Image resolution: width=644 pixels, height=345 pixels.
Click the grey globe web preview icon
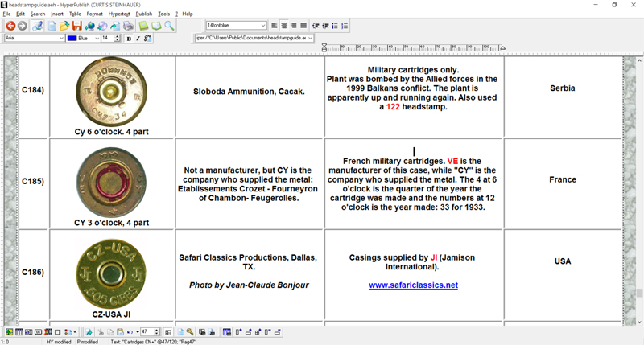click(102, 26)
